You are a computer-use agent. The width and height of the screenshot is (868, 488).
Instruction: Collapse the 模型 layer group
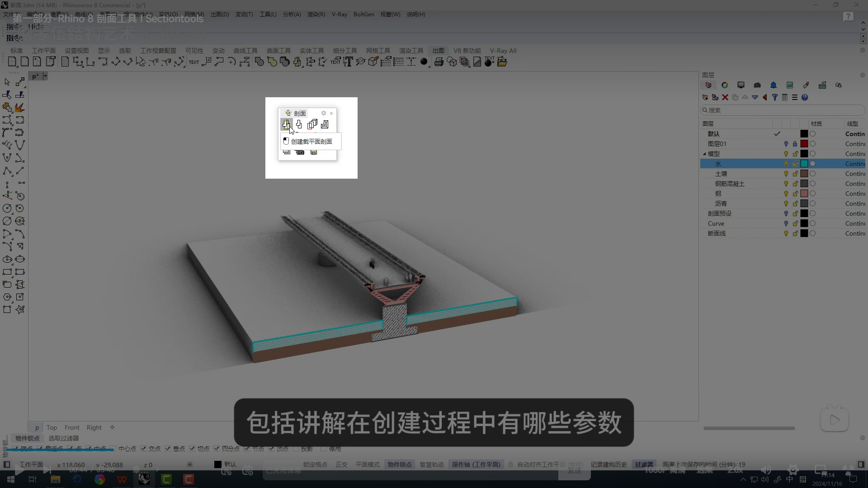[x=704, y=154]
